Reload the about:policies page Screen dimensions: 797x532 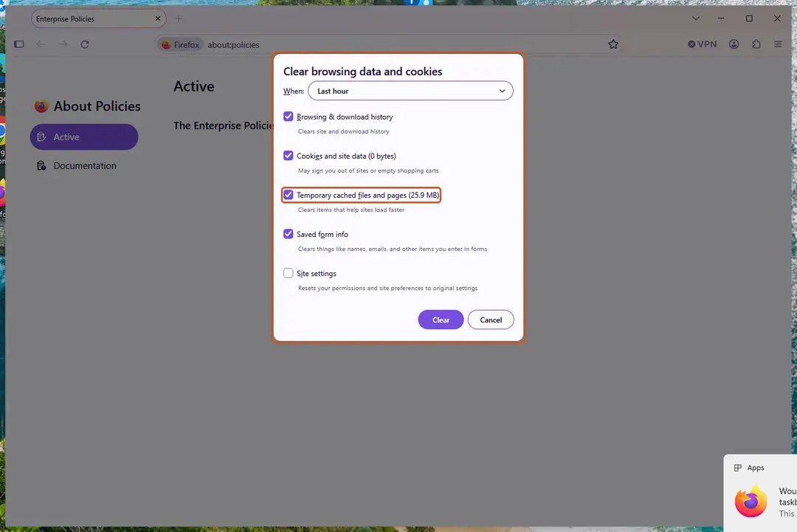[85, 44]
